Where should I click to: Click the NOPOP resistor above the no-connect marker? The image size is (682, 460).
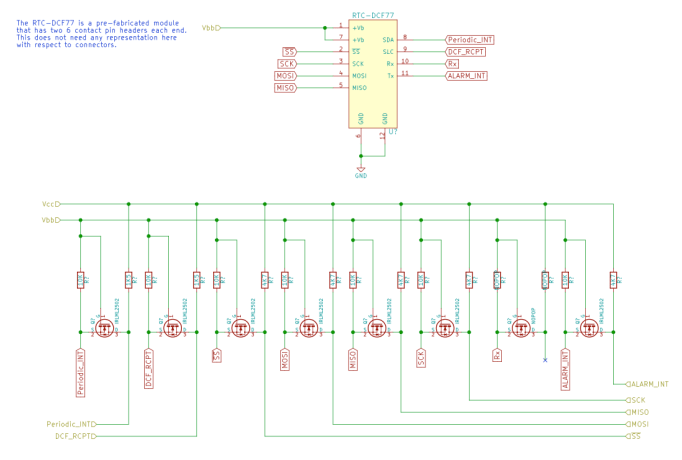(x=545, y=280)
